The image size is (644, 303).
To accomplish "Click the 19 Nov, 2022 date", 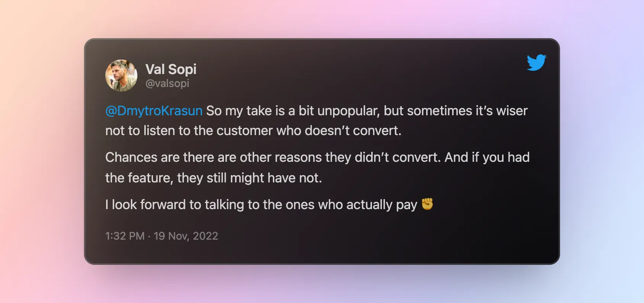I will pyautogui.click(x=186, y=236).
